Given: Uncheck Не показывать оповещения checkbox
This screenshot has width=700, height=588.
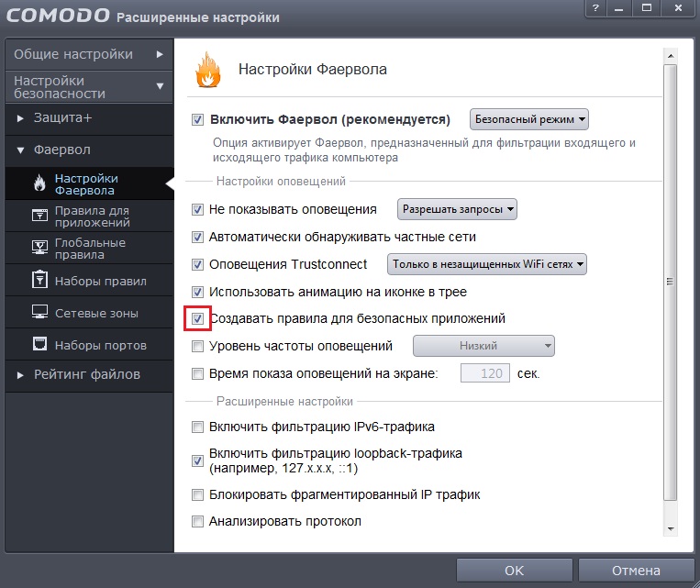Looking at the screenshot, I should click(x=197, y=209).
